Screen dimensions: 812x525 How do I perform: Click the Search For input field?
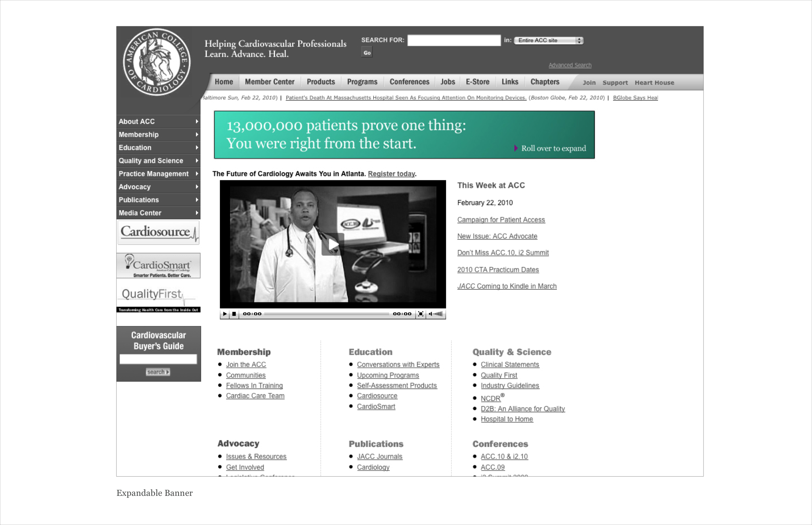(454, 40)
